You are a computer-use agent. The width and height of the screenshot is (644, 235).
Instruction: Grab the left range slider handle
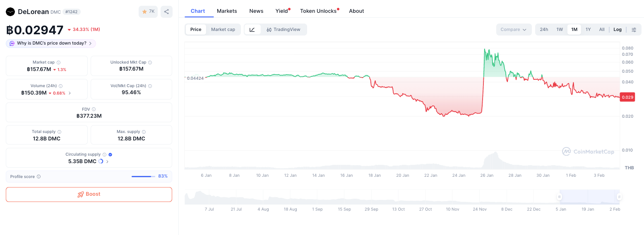click(560, 197)
